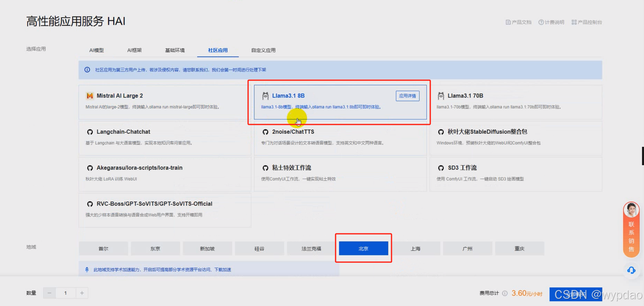
Task: Click the 此地域支持学术加速能力 notice text
Action: click(x=162, y=270)
